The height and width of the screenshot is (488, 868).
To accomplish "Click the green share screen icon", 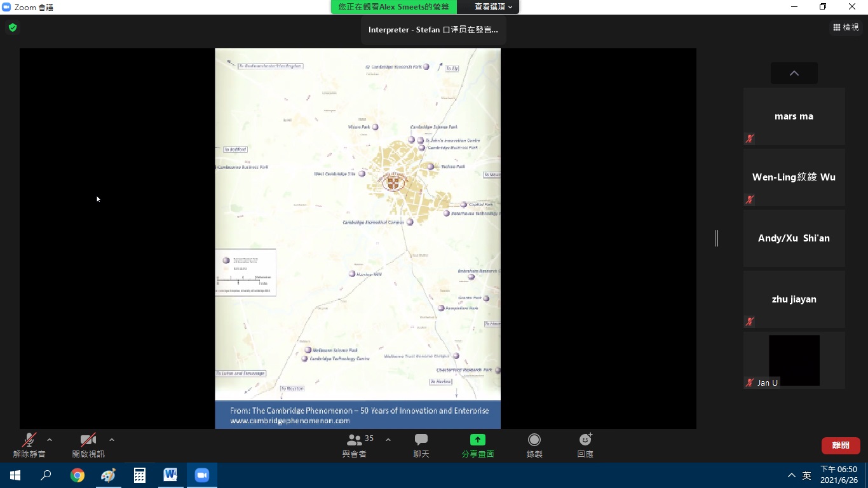I will point(477,440).
